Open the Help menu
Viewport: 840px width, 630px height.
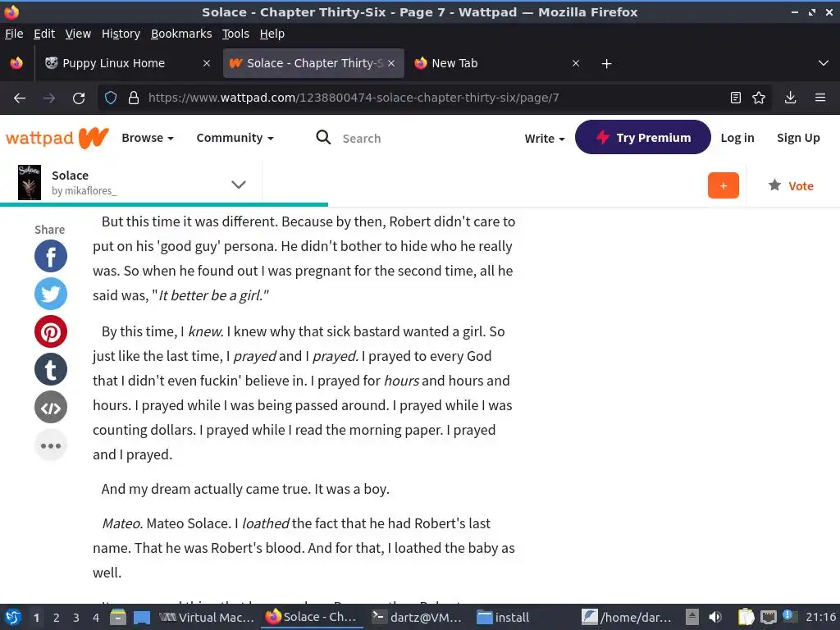(x=272, y=34)
